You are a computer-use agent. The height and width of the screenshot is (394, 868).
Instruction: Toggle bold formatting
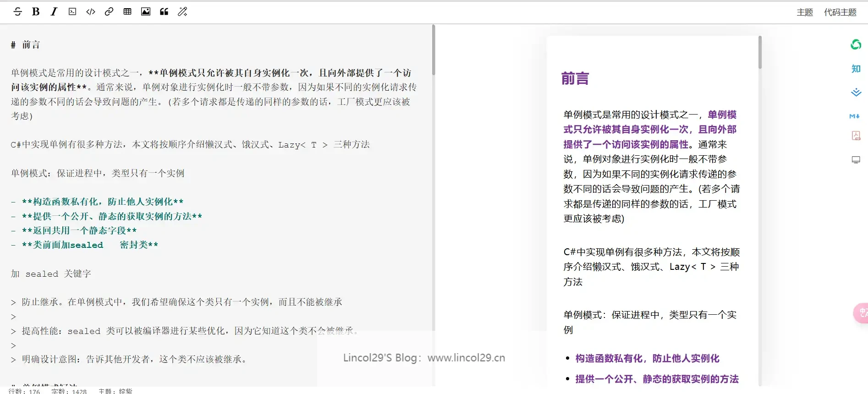point(36,12)
